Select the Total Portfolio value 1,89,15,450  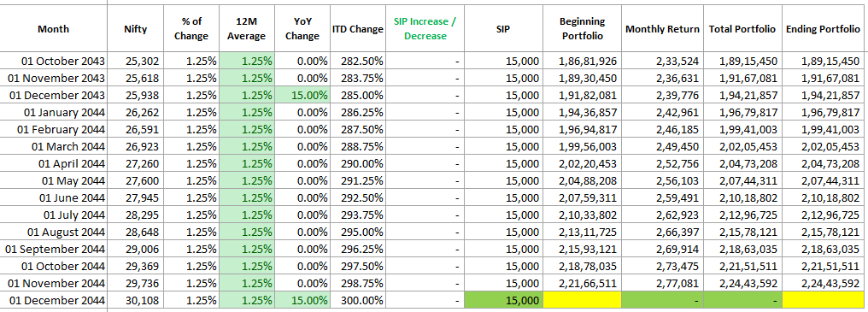tap(742, 61)
